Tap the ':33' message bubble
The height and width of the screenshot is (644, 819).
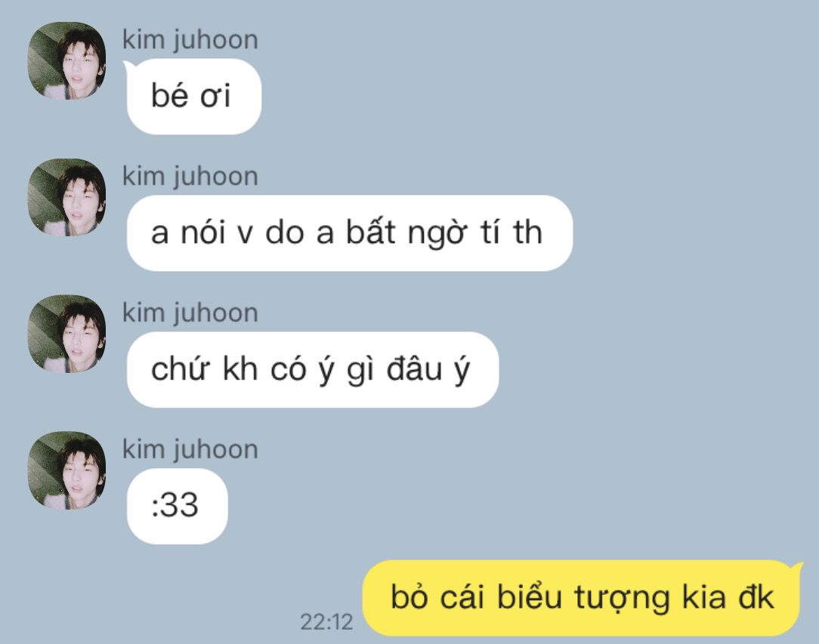(177, 507)
